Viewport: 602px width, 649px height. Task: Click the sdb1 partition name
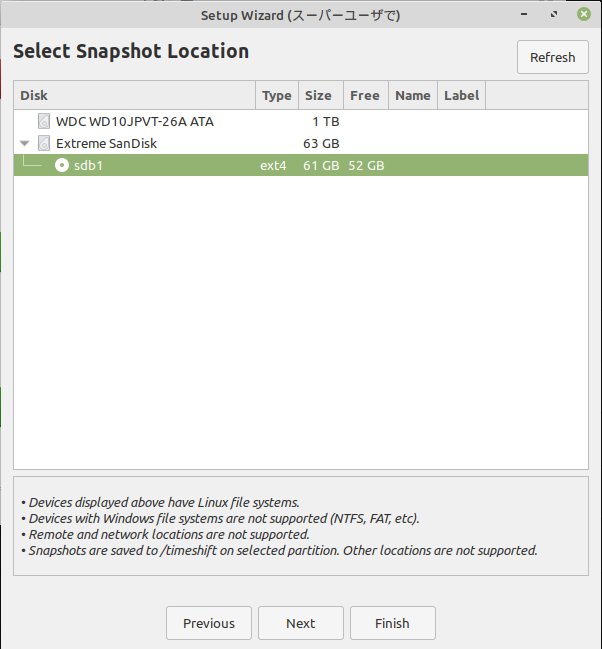pyautogui.click(x=88, y=165)
